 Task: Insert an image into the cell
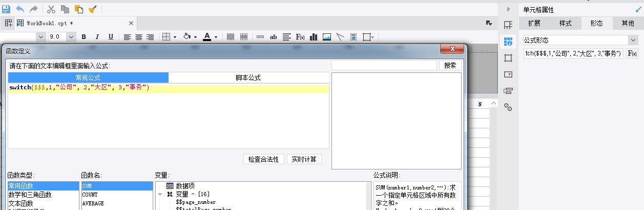pyautogui.click(x=327, y=37)
